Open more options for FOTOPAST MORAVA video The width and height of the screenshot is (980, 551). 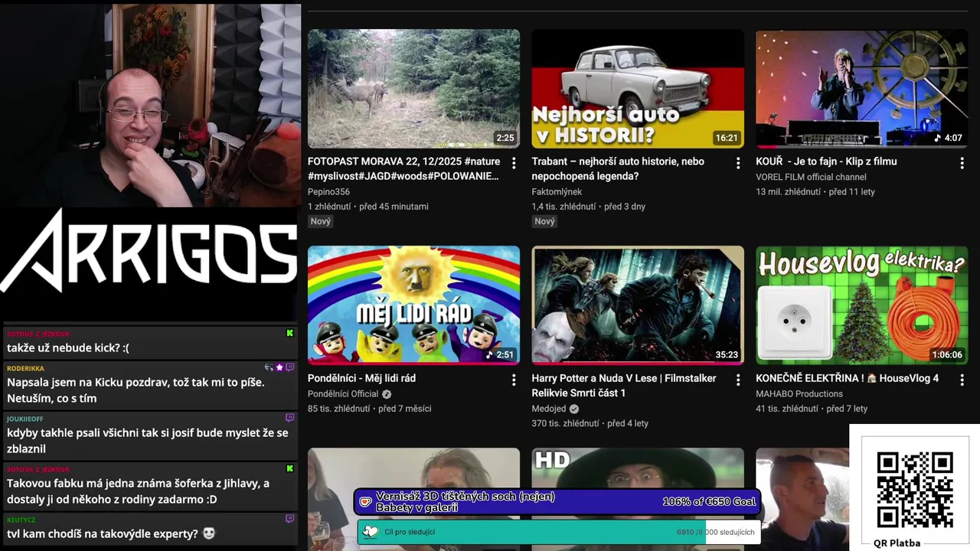pyautogui.click(x=514, y=163)
